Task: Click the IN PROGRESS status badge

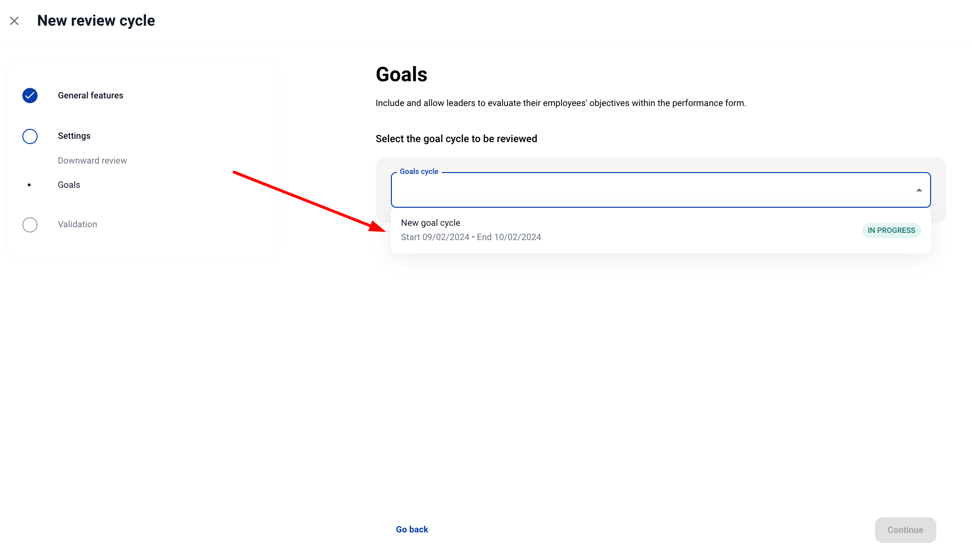Action: point(891,231)
